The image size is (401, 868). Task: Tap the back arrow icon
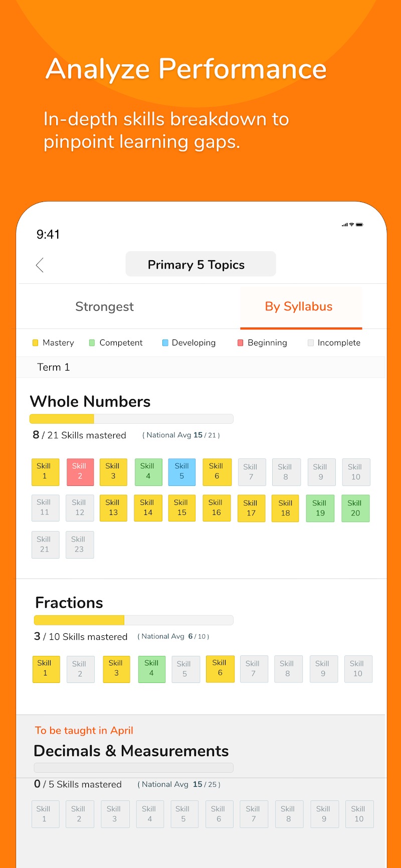click(40, 265)
